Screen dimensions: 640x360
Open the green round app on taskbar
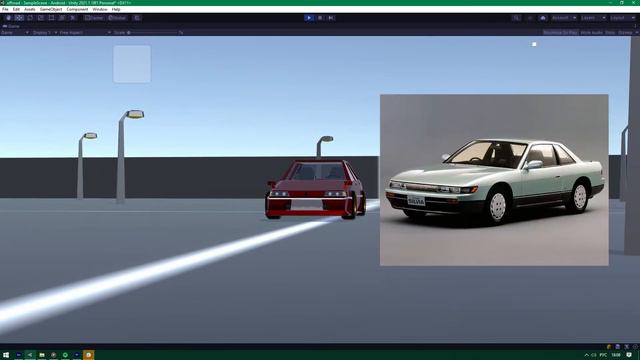point(65,355)
